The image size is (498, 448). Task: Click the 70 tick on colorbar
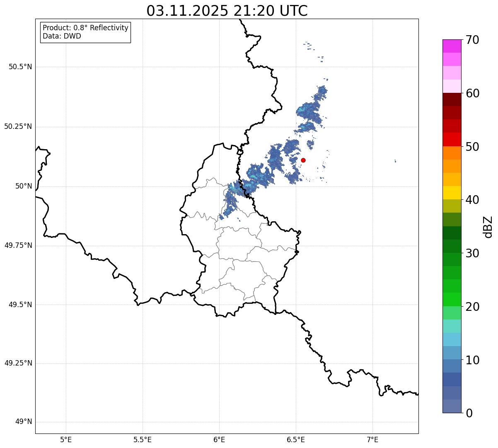(x=472, y=40)
